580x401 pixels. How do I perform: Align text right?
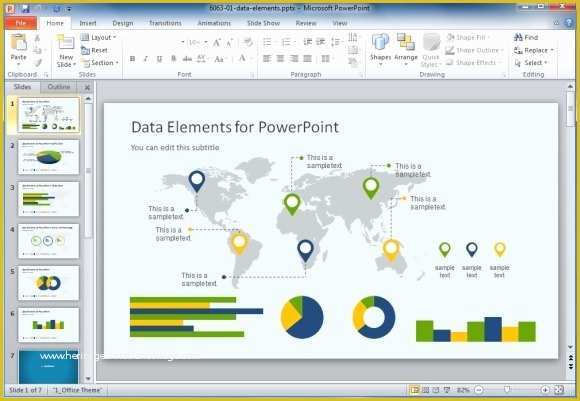tap(294, 58)
